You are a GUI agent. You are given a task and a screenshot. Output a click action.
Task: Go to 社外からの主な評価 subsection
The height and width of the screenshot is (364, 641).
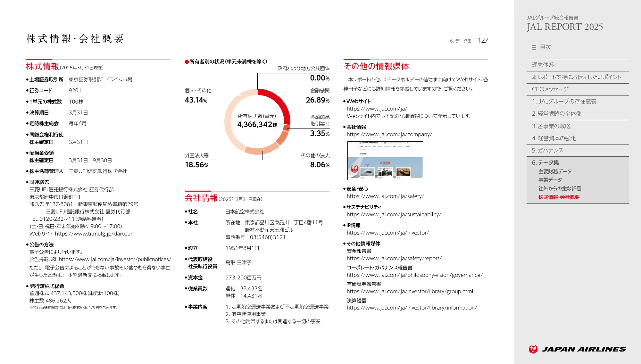pos(560,189)
